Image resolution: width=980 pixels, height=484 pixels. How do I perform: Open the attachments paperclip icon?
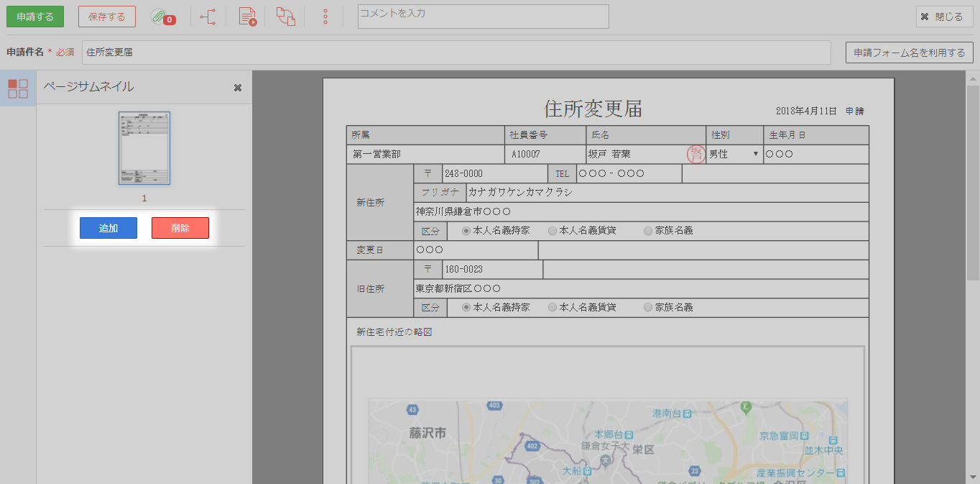(162, 17)
